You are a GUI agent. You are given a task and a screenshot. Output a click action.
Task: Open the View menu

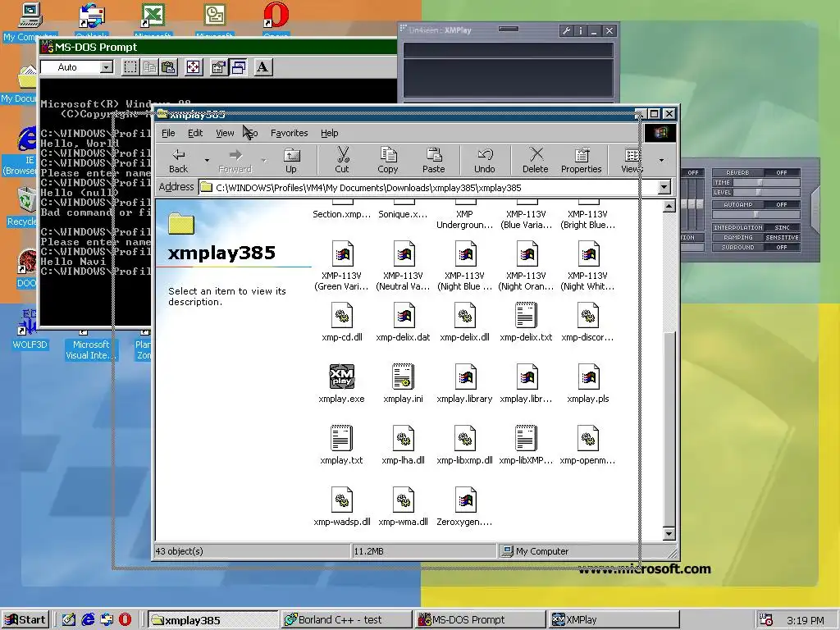(x=225, y=133)
